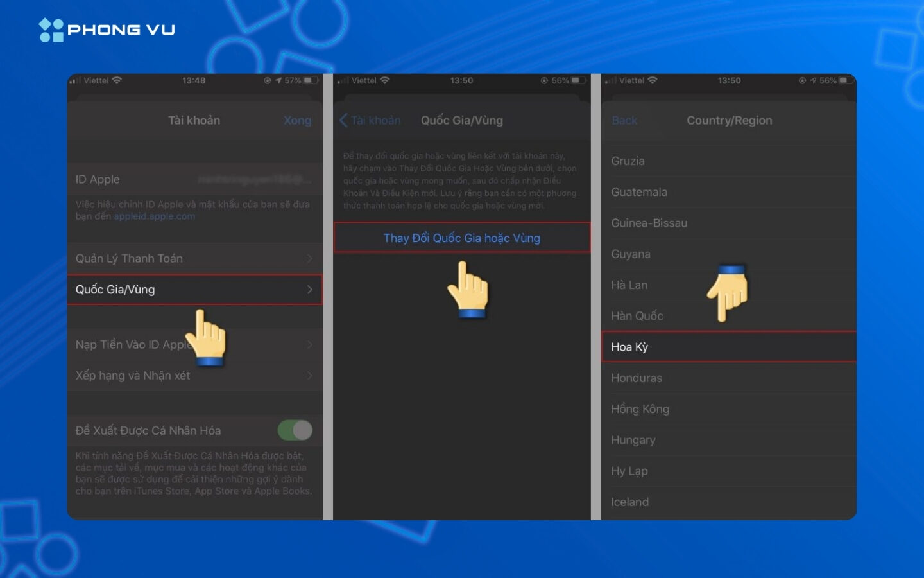Tap Back on Country/Region screen
924x578 pixels.
624,120
